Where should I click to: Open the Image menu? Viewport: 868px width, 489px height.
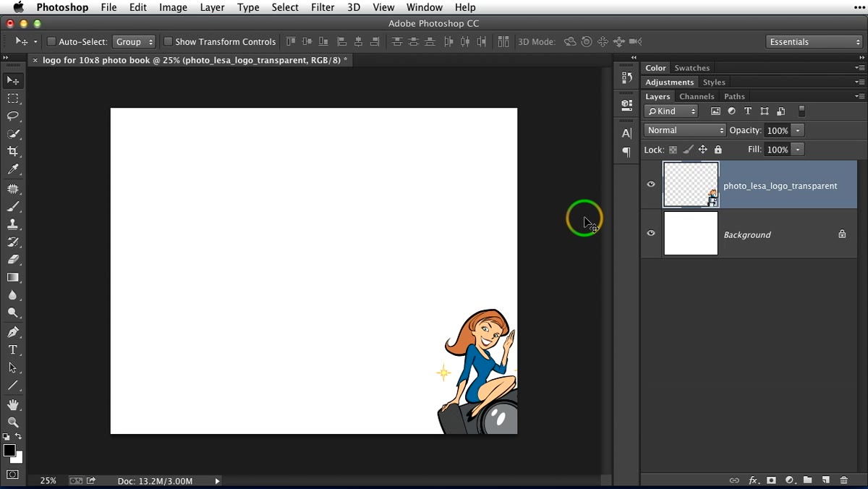click(x=173, y=7)
